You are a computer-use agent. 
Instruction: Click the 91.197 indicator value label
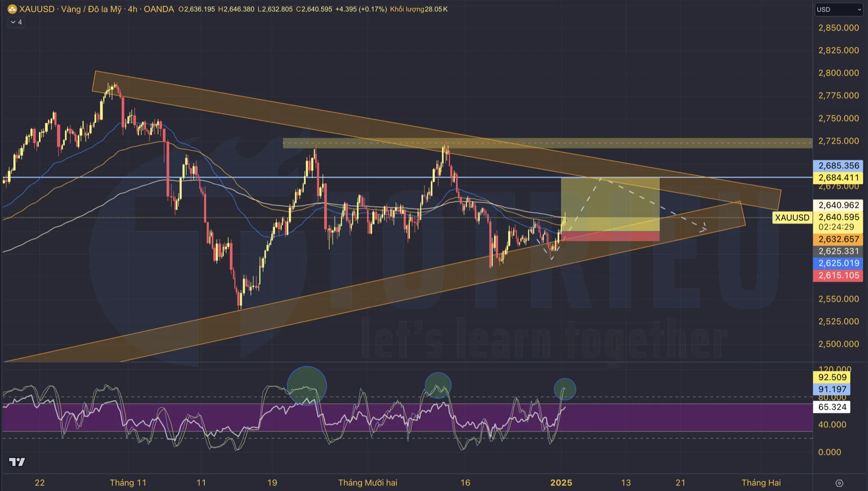click(x=832, y=389)
